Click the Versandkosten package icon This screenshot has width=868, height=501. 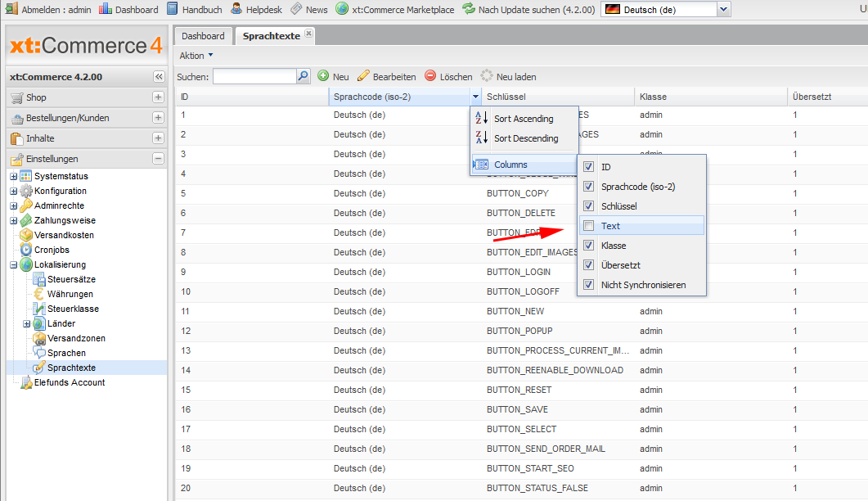[26, 235]
